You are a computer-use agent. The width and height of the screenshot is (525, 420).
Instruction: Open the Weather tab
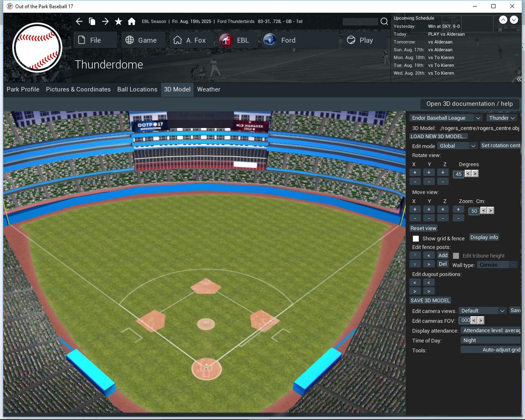coord(208,89)
